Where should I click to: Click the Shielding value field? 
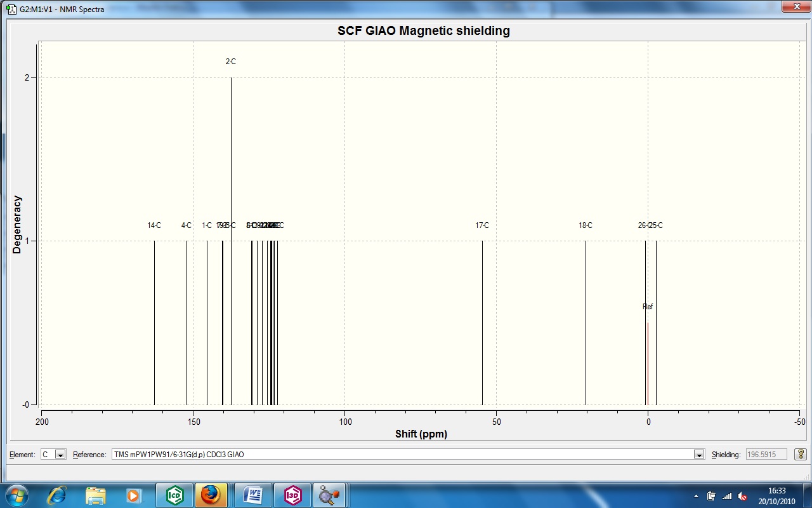tap(766, 455)
